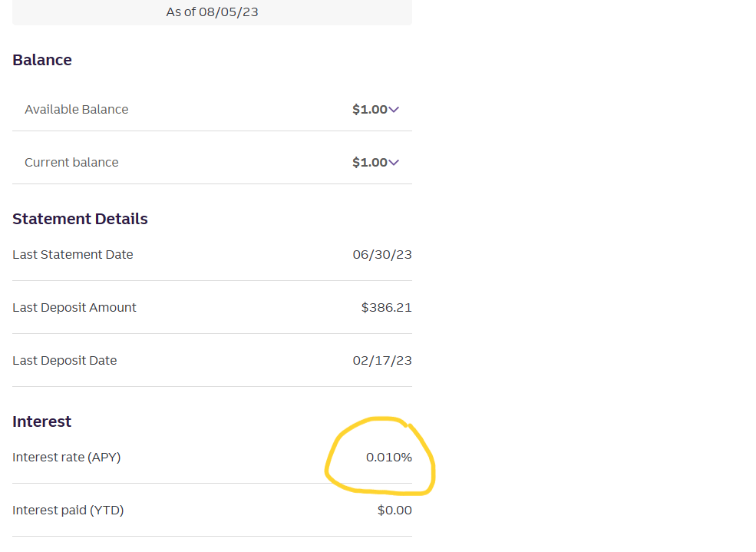
Task: Select the Available Balance $1.00 amount
Action: [369, 110]
